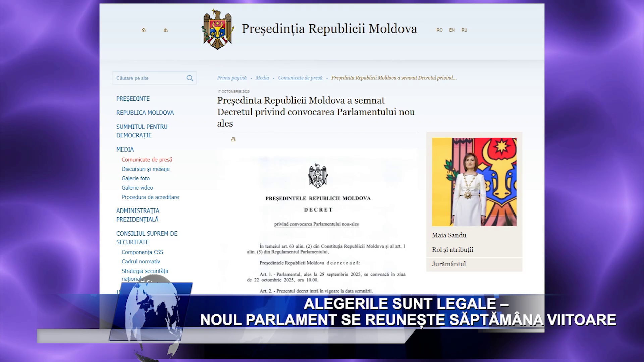Image resolution: width=644 pixels, height=362 pixels.
Task: Open the PREȘEDINTE menu section
Action: pos(133,99)
